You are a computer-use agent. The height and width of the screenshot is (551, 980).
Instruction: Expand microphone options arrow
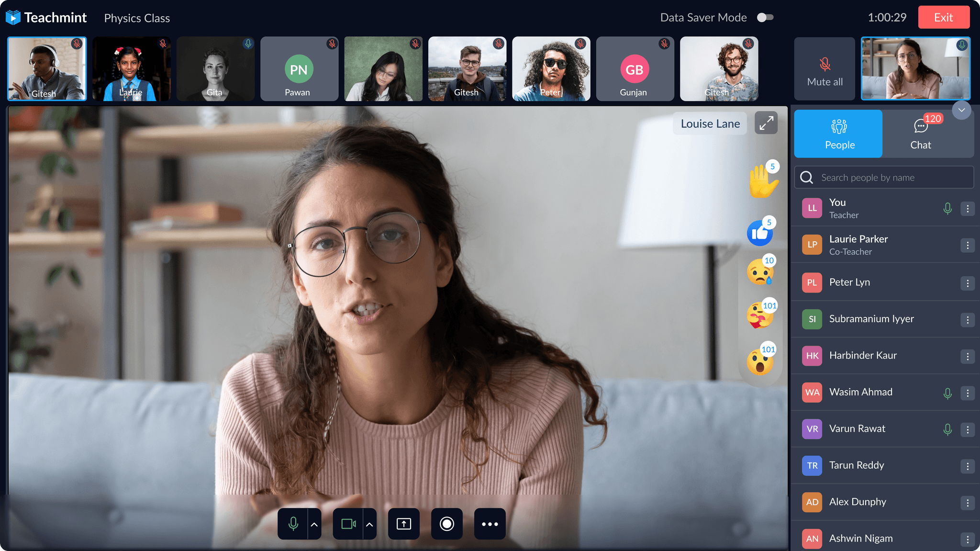(x=314, y=524)
